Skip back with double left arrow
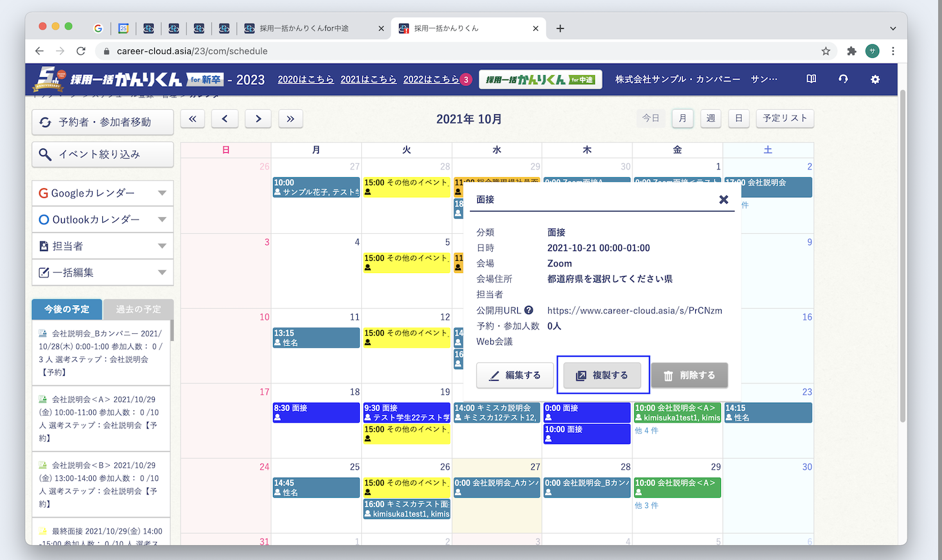The image size is (942, 560). click(x=193, y=119)
